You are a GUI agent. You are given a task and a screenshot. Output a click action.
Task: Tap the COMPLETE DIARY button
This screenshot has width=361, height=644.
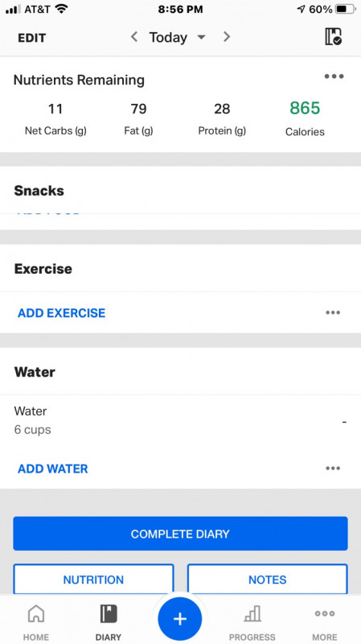(180, 534)
